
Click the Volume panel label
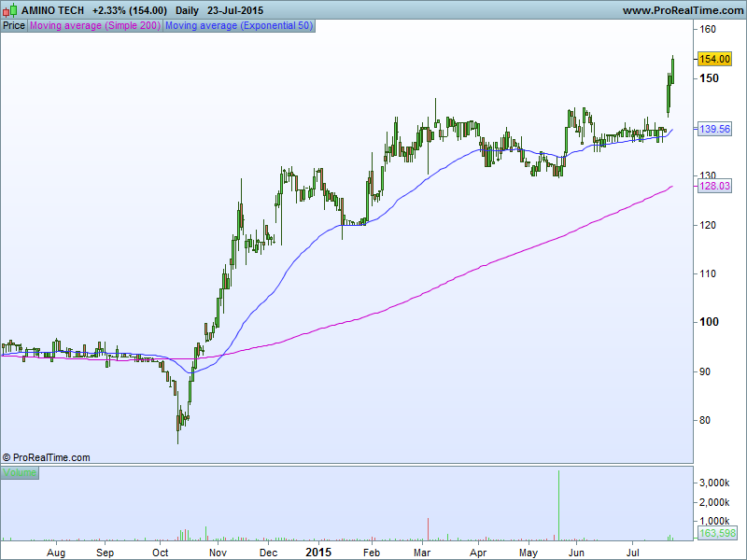[20, 472]
